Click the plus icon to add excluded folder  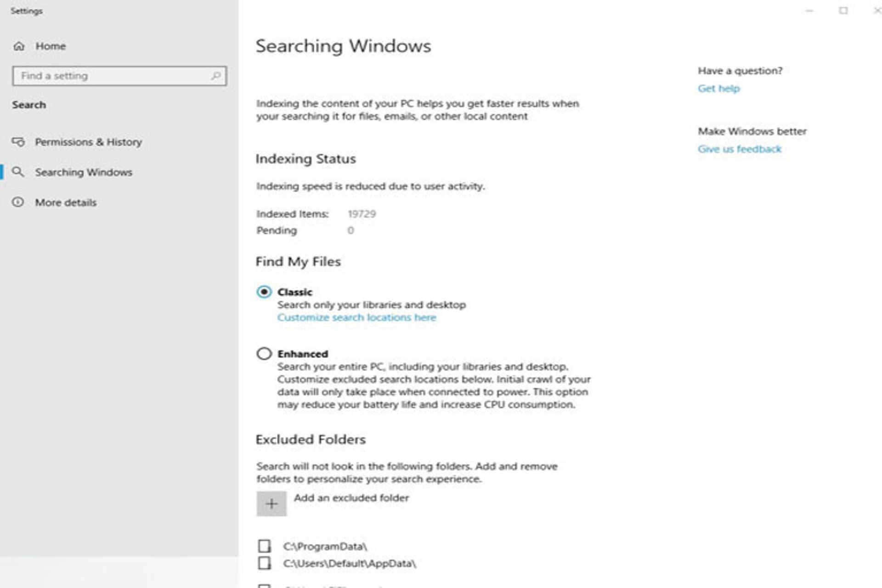pyautogui.click(x=271, y=503)
